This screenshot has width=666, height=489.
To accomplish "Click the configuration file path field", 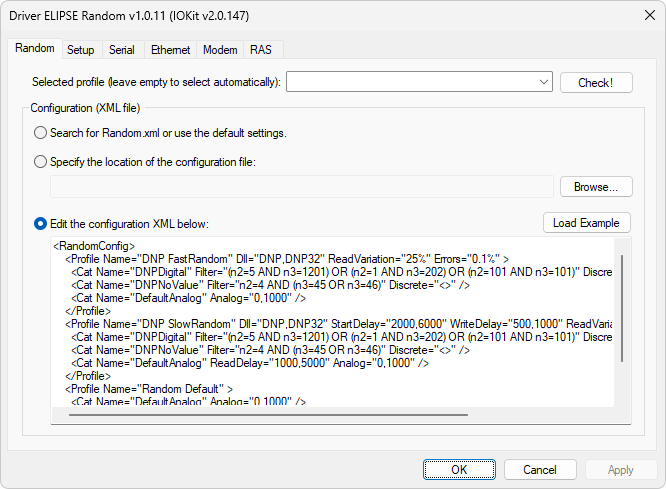I will coord(302,187).
